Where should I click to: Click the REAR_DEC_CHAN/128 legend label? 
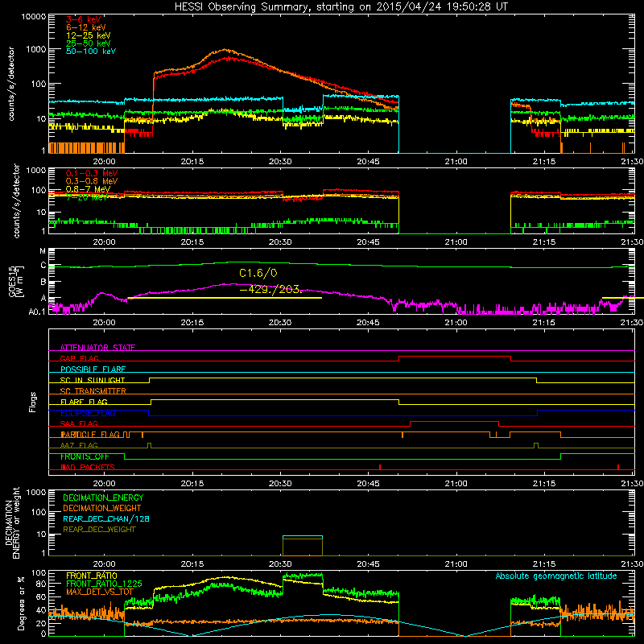pyautogui.click(x=106, y=518)
